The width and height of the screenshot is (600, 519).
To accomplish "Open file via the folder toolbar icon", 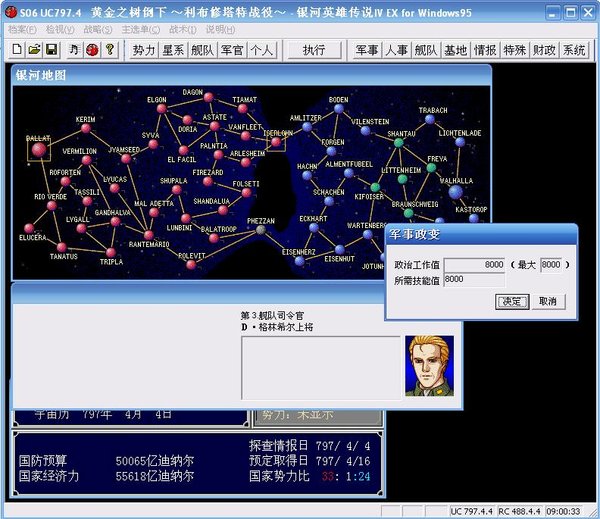I will point(34,50).
